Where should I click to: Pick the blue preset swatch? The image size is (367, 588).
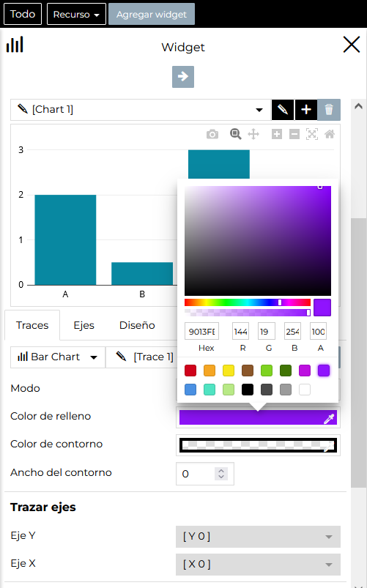(x=190, y=390)
